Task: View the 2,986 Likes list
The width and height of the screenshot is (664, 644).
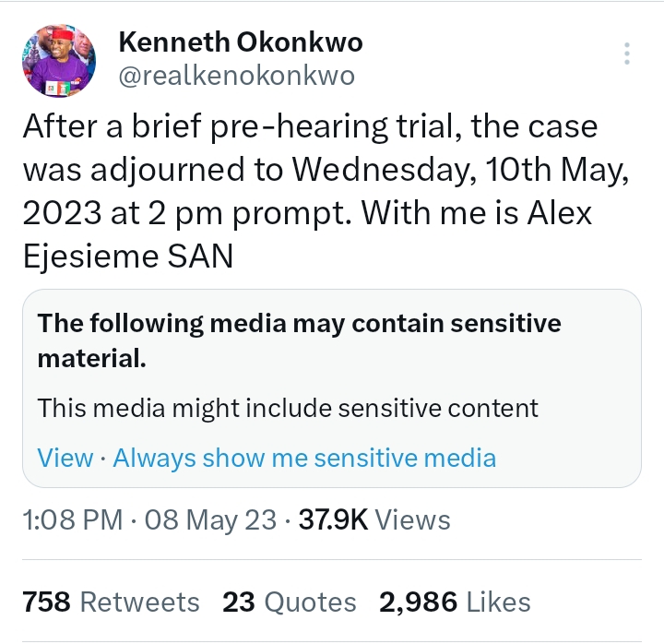Action: [x=456, y=602]
